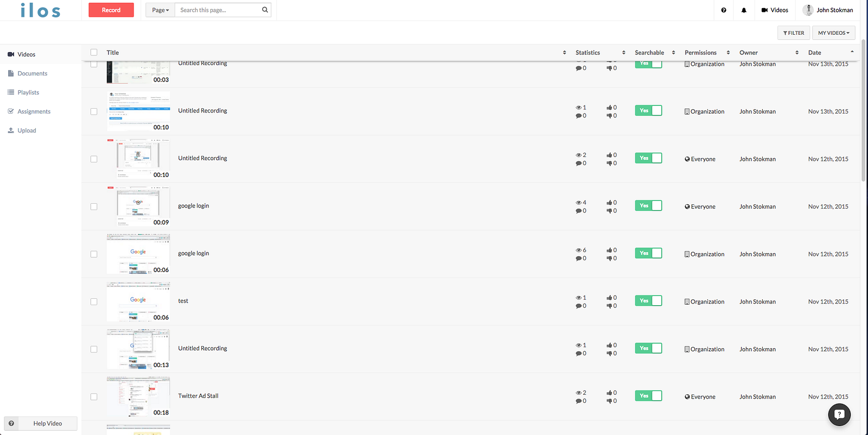The height and width of the screenshot is (435, 868).
Task: Open the chat support bubble
Action: click(839, 414)
